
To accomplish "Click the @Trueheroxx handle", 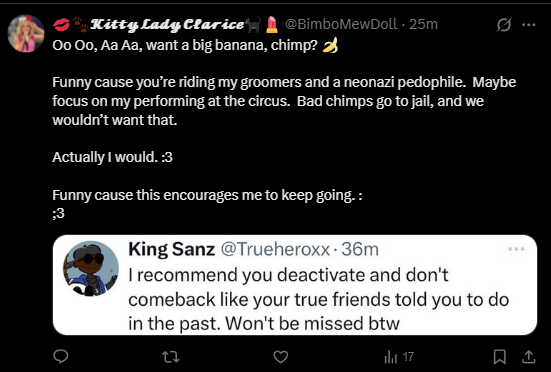I will click(x=275, y=249).
